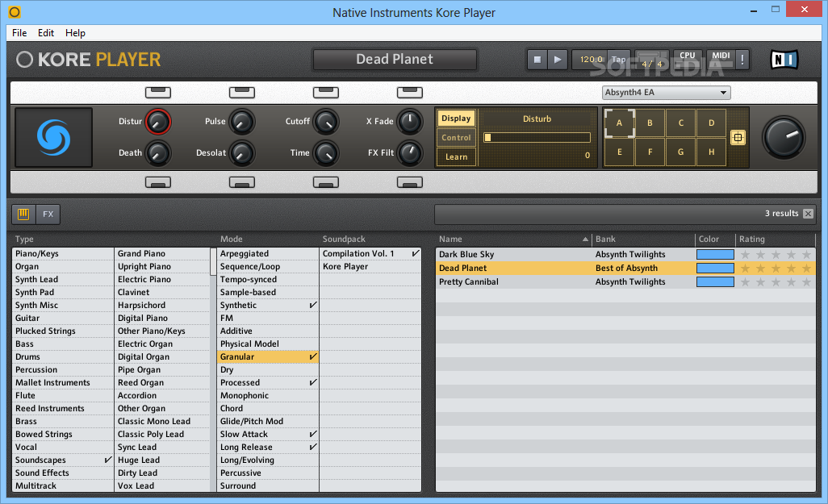Sort results by Color column header

click(x=715, y=239)
